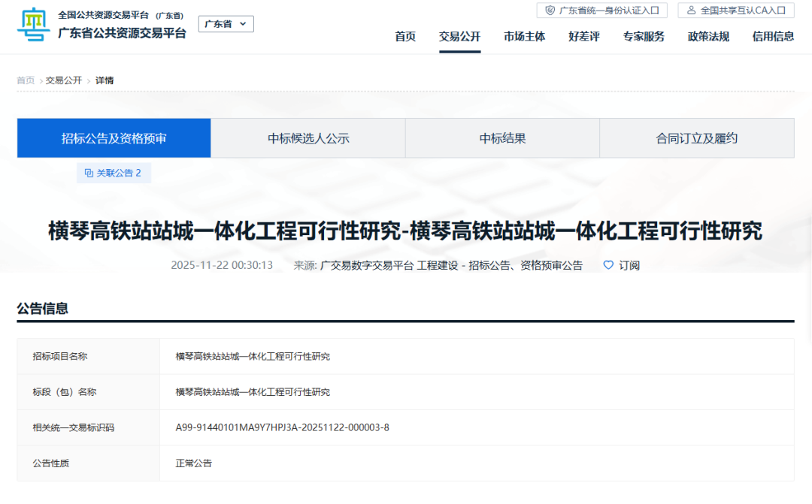Click the Guangdong platform logo icon
This screenshot has width=812, height=504.
pyautogui.click(x=34, y=24)
